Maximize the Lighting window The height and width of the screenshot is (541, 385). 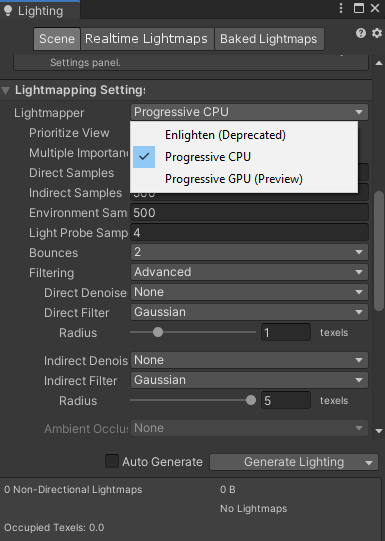[x=359, y=8]
